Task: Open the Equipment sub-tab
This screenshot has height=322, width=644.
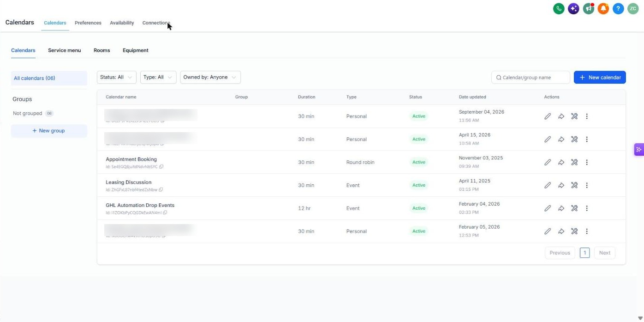Action: (136, 50)
